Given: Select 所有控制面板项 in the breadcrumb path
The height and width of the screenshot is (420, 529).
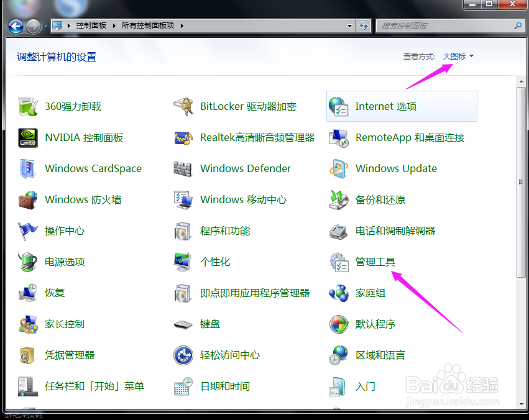Looking at the screenshot, I should 148,25.
